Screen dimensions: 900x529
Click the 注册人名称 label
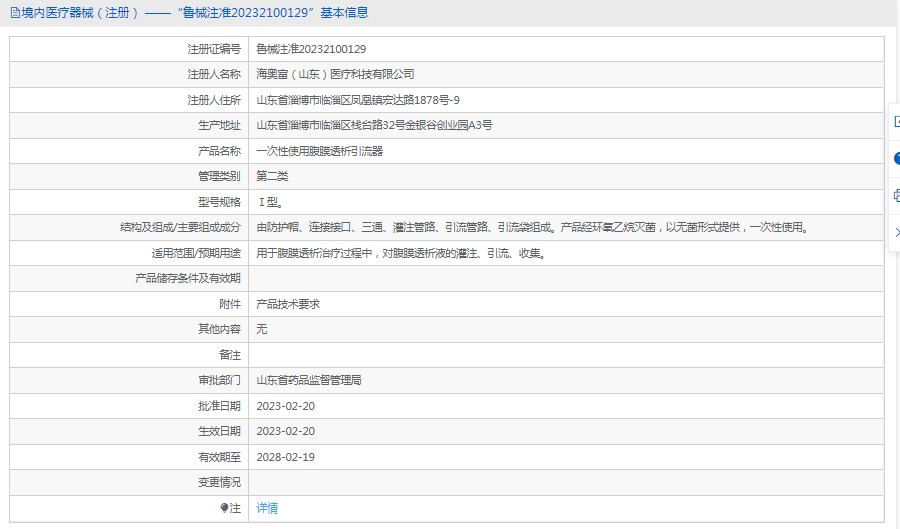(x=214, y=75)
